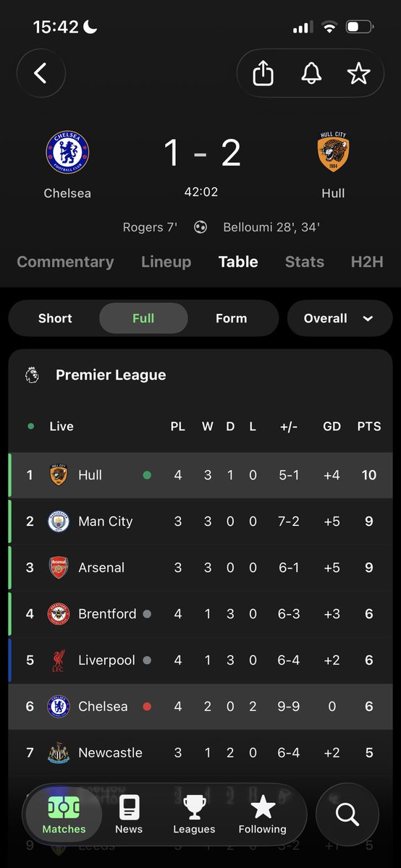The height and width of the screenshot is (868, 401).
Task: Favorite this match with star icon
Action: pyautogui.click(x=358, y=73)
